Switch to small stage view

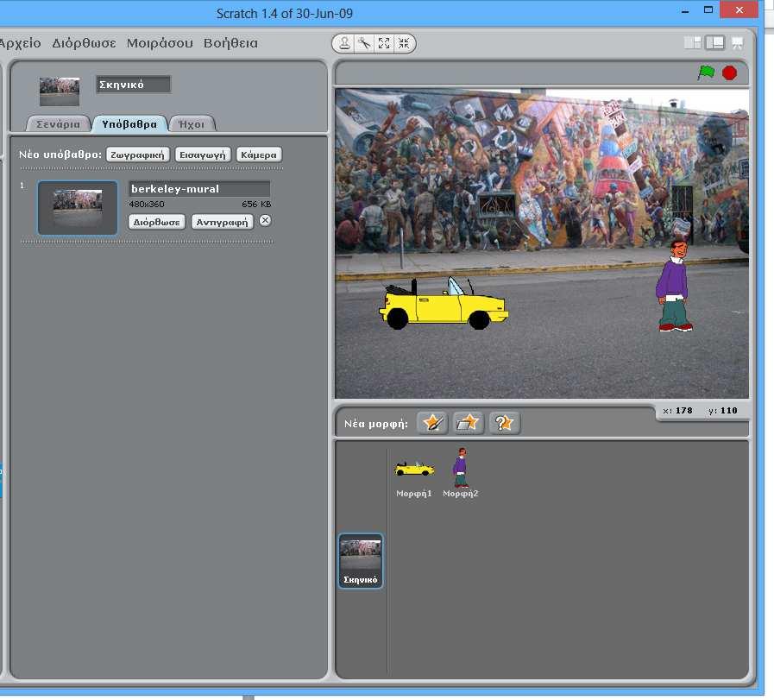coord(693,43)
